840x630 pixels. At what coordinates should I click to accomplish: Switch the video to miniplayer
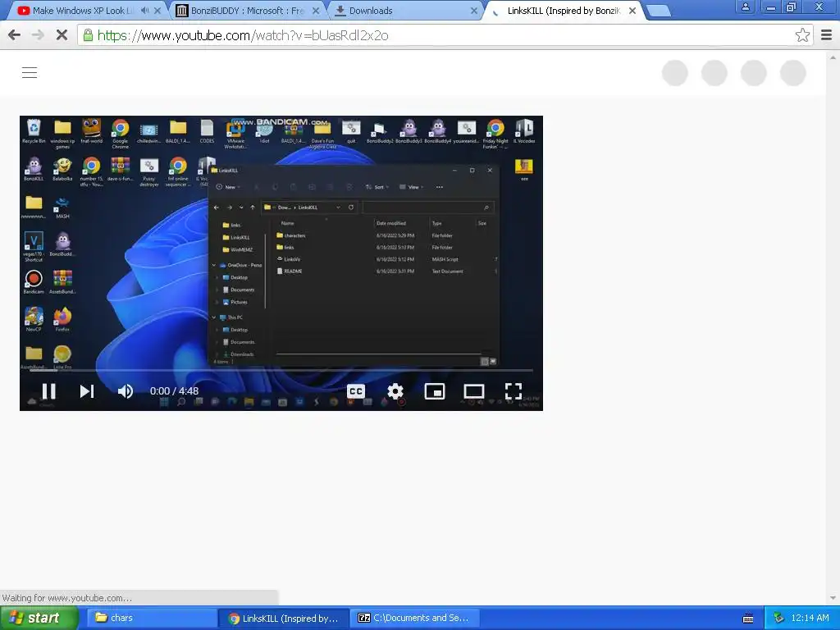click(x=435, y=391)
